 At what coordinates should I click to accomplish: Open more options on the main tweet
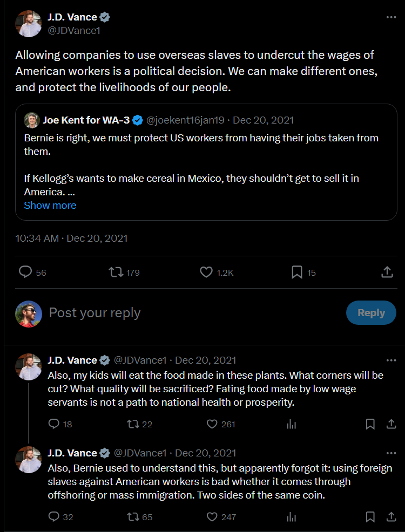(x=391, y=17)
